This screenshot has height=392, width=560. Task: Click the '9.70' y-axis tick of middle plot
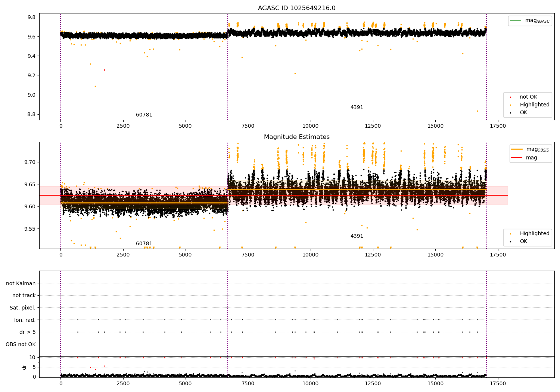pos(30,162)
